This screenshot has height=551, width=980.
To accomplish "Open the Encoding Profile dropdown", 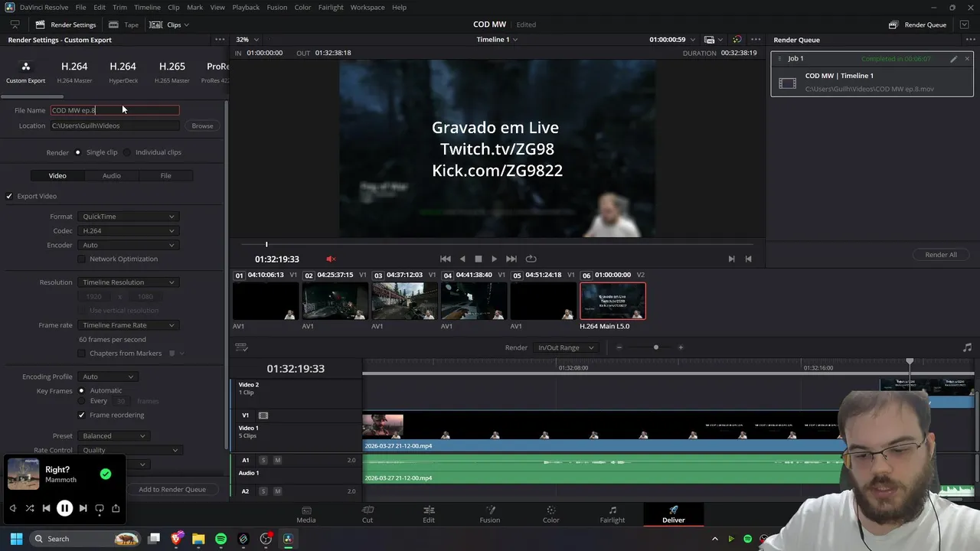I will click(108, 377).
